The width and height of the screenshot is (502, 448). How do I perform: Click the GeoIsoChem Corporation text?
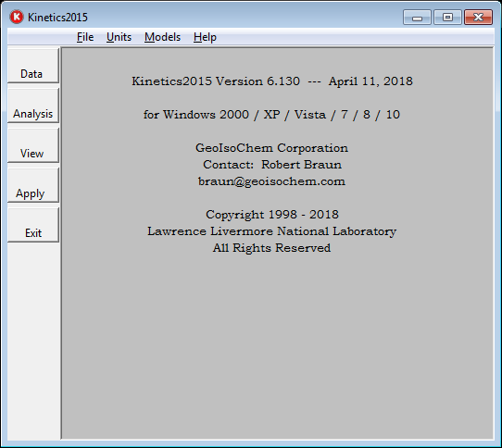pos(271,148)
